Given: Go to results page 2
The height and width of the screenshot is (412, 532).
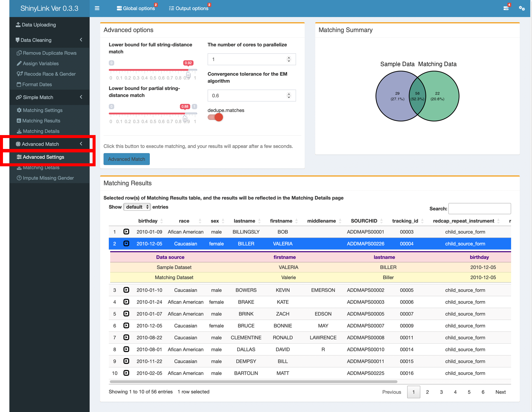Looking at the screenshot, I should [x=427, y=392].
